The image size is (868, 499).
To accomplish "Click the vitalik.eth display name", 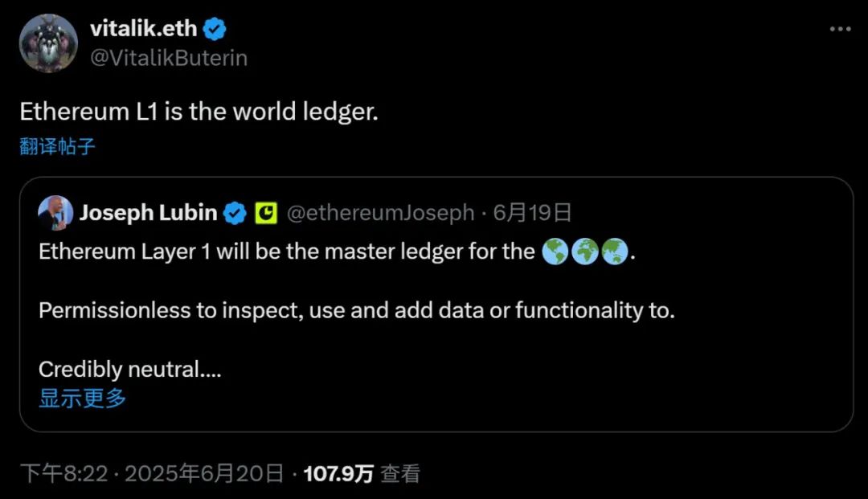I will [143, 27].
